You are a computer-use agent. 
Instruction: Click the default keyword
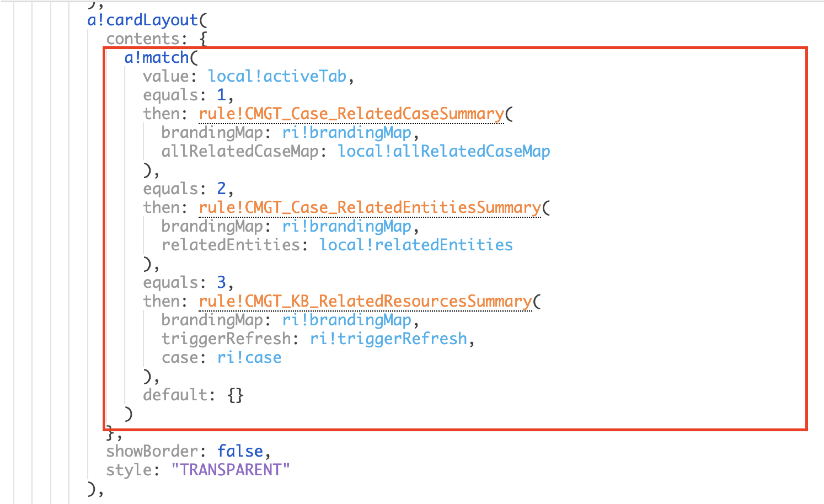point(175,395)
